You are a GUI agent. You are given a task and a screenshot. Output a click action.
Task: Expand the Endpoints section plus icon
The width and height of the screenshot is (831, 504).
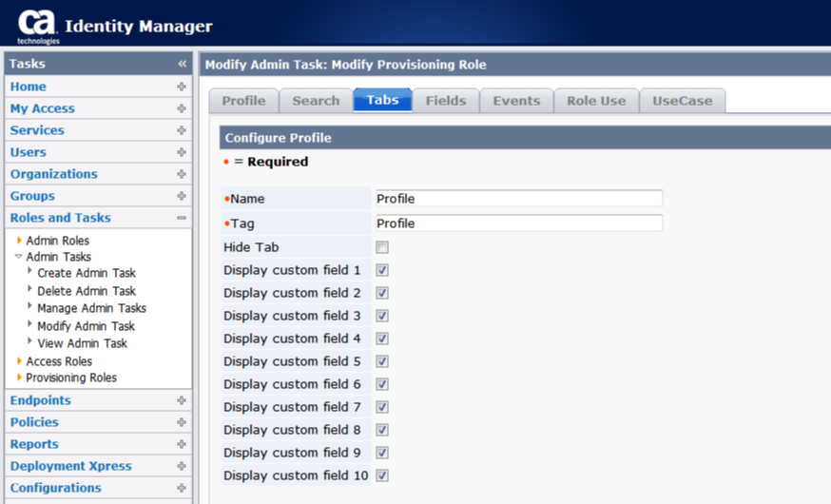(x=182, y=400)
